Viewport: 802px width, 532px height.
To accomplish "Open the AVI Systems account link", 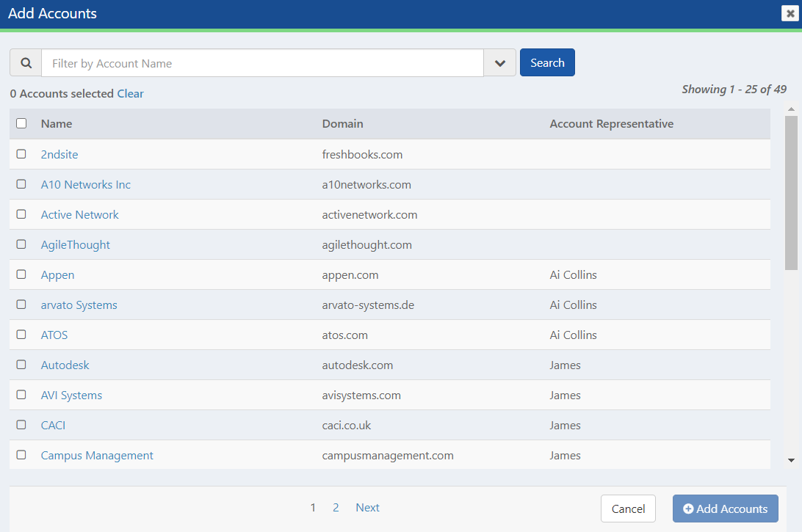I will point(72,396).
